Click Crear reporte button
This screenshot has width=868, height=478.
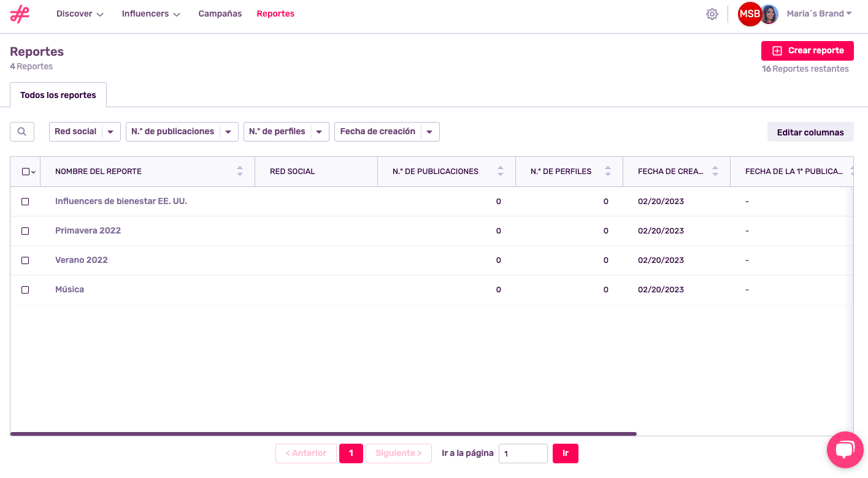tap(807, 51)
